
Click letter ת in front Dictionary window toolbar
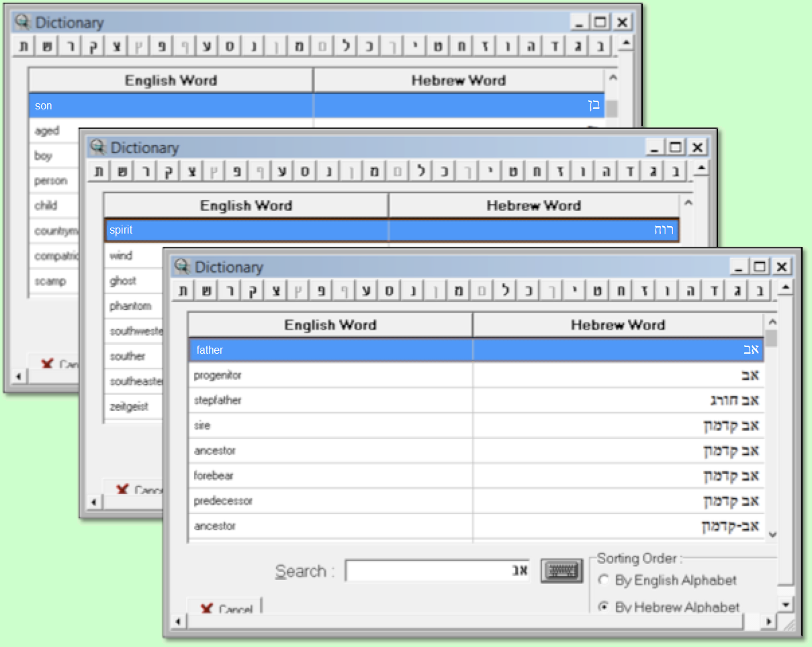pos(183,291)
